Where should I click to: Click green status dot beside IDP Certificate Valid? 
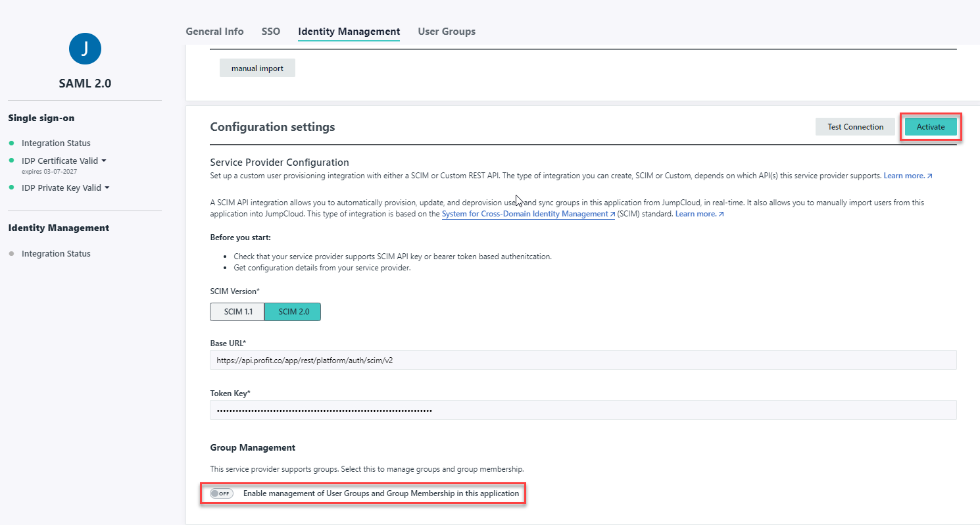pyautogui.click(x=12, y=161)
